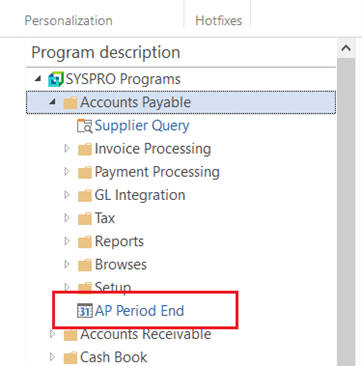Viewport: 362px width, 366px height.
Task: Open the Supplier Query program link
Action: 142,126
